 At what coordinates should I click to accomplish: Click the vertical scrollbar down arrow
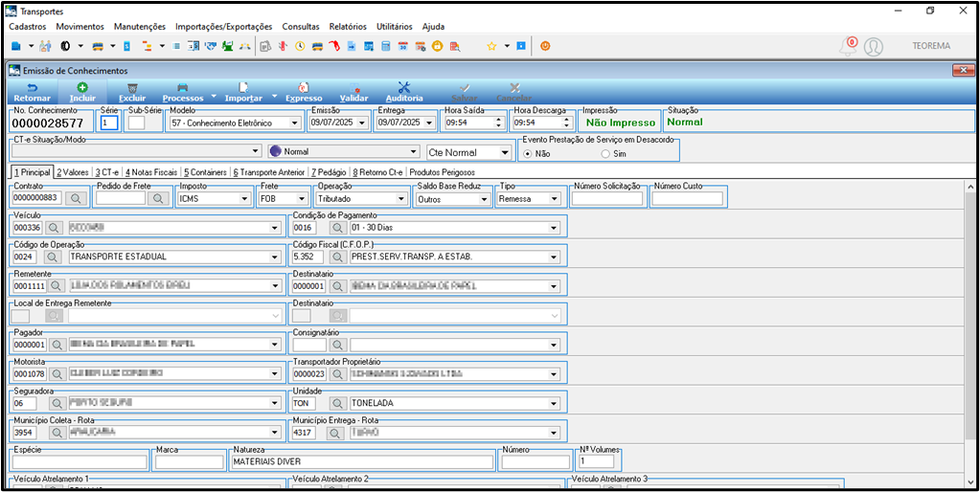pyautogui.click(x=970, y=481)
